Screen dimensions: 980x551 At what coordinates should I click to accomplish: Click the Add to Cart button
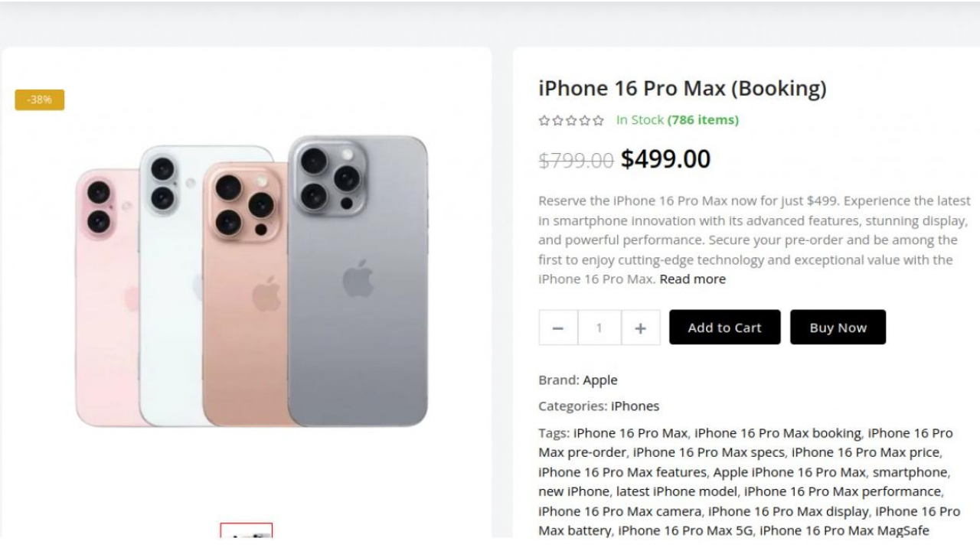pos(724,328)
